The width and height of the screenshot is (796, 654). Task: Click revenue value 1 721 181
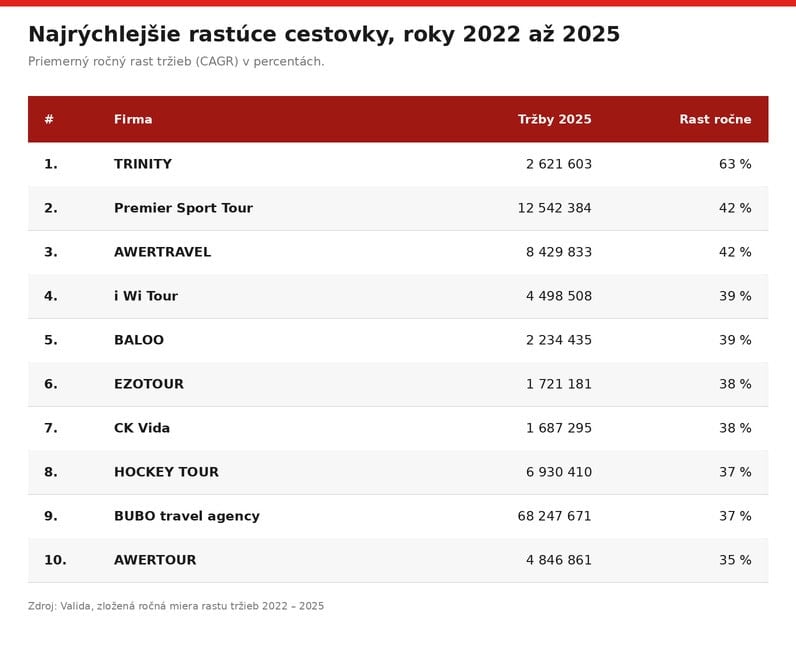[558, 384]
